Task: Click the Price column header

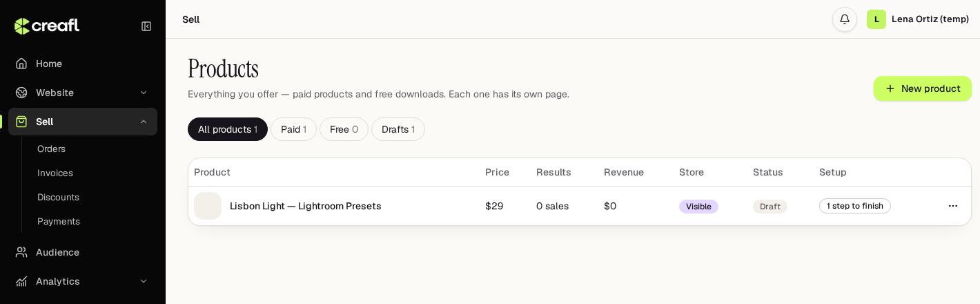Action: 497,172
